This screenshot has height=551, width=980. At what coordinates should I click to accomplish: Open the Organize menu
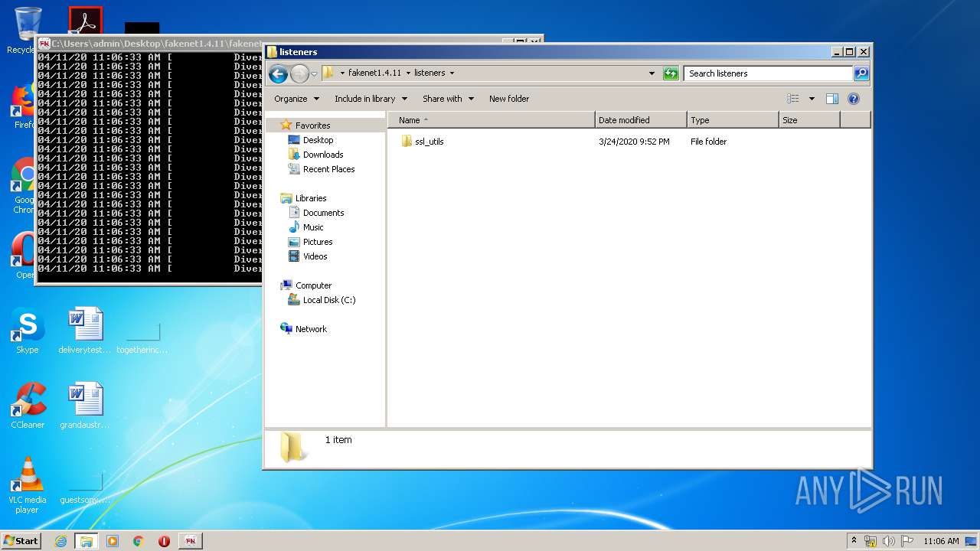pyautogui.click(x=296, y=99)
